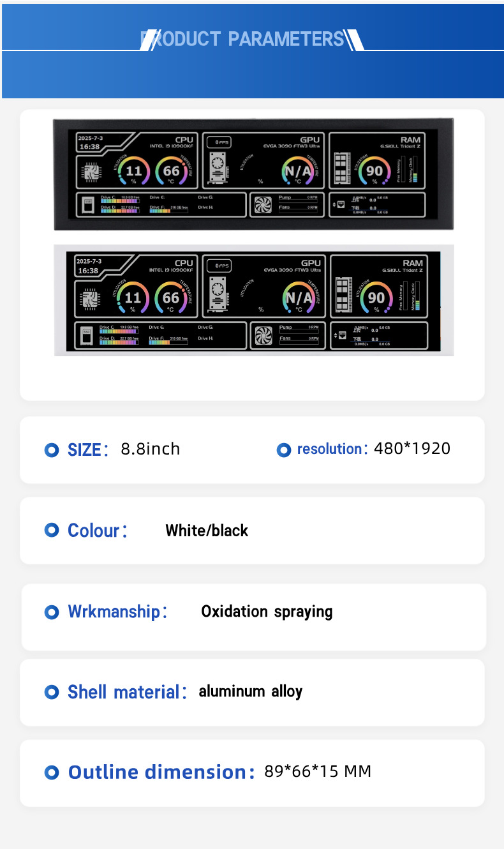This screenshot has width=504, height=851.
Task: Click the cooling fan icon on the black-frame display
Action: (x=263, y=205)
